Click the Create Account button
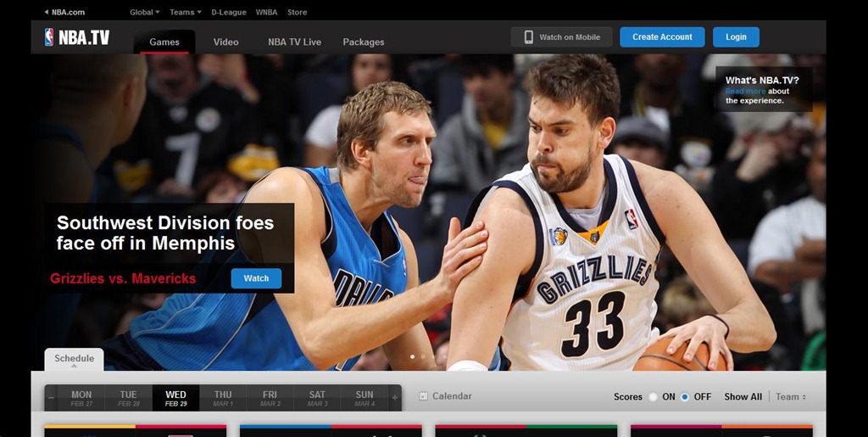 [x=662, y=37]
